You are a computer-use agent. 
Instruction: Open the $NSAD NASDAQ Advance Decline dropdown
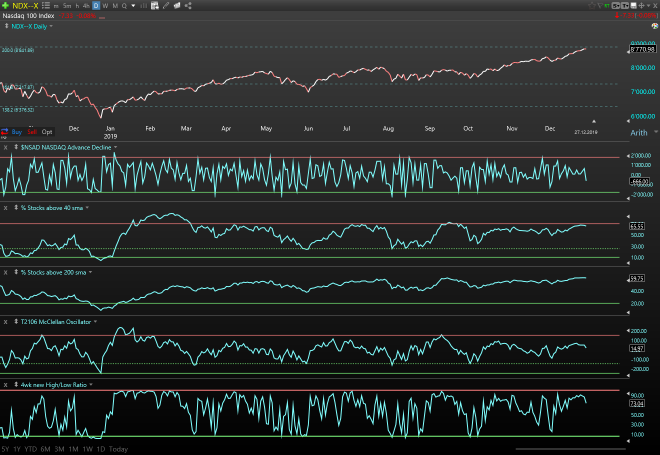click(x=115, y=147)
